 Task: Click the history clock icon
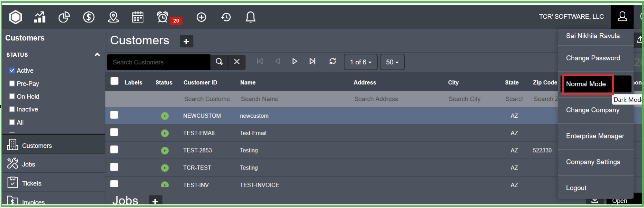click(x=226, y=17)
